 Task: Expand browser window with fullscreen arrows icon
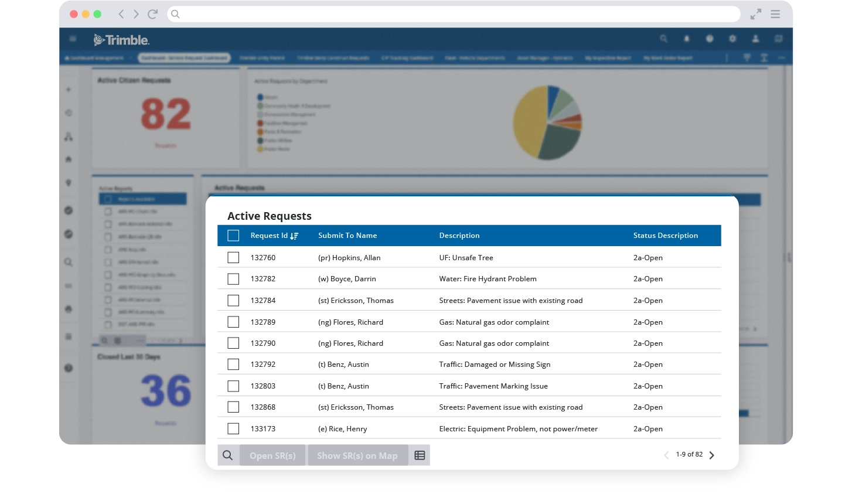pos(756,14)
